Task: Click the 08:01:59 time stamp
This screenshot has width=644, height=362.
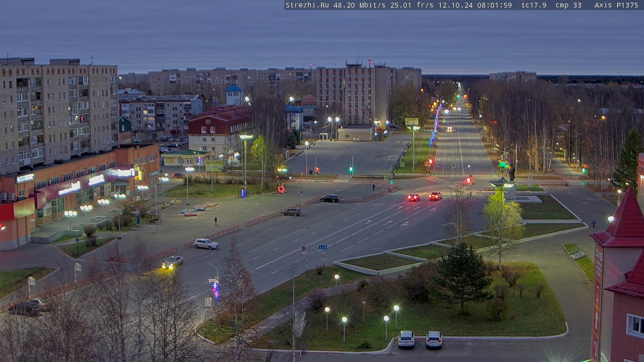Action: tap(494, 5)
